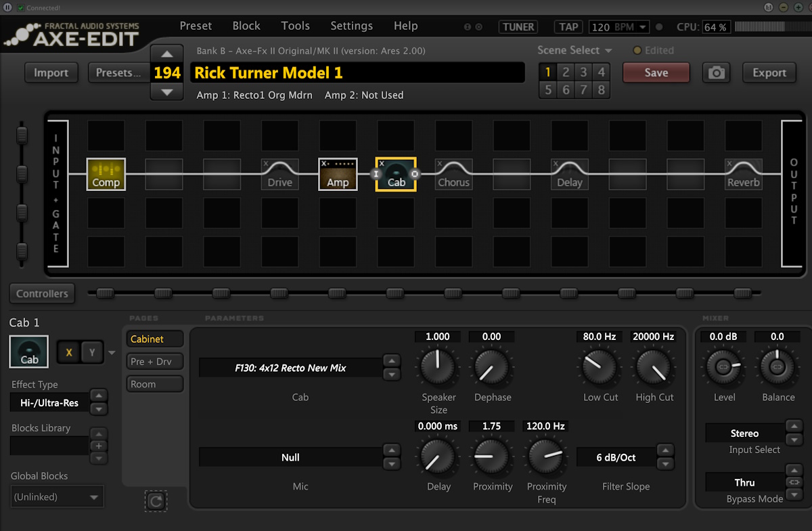Viewport: 812px width, 531px height.
Task: Select scene 7
Action: point(583,89)
